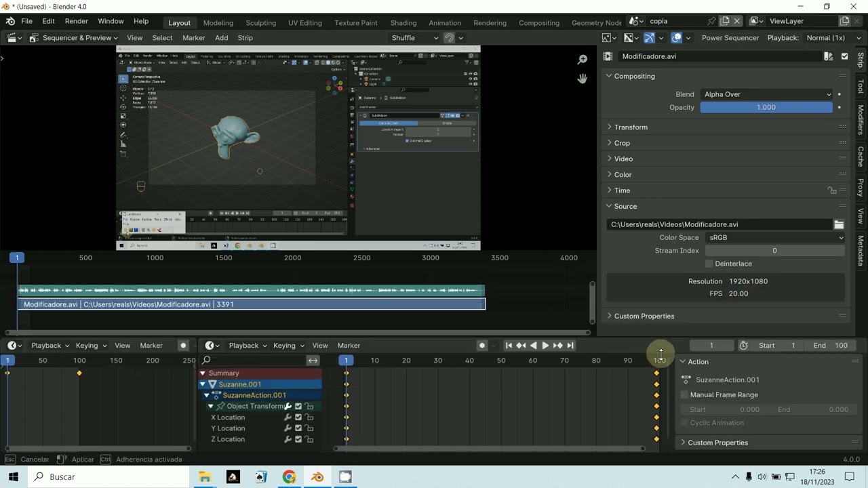Adjust the Opacity slider
The height and width of the screenshot is (488, 868).
[x=766, y=107]
